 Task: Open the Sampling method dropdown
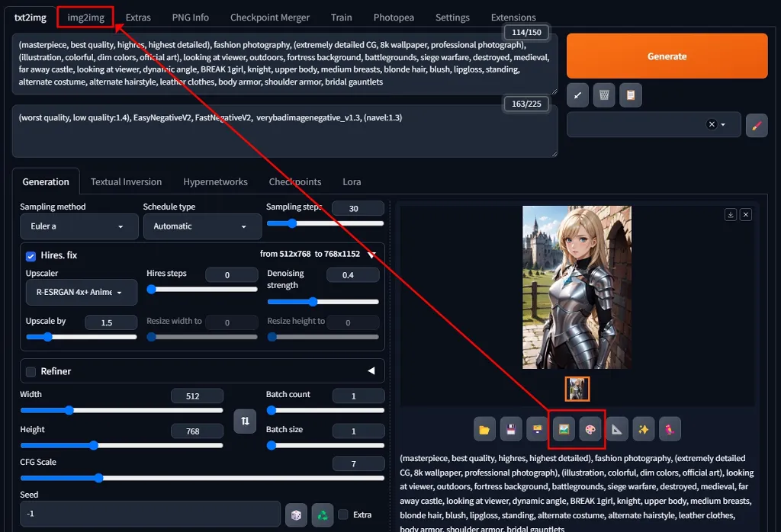(x=79, y=226)
